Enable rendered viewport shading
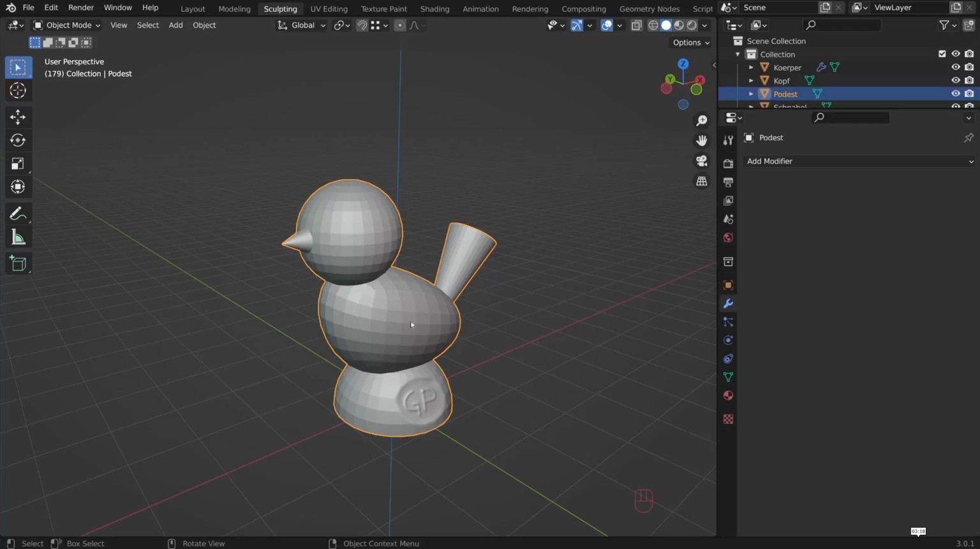The width and height of the screenshot is (980, 549). [692, 26]
